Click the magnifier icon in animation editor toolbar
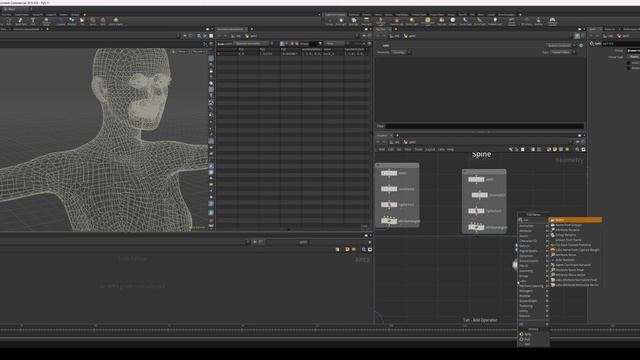 (364, 249)
